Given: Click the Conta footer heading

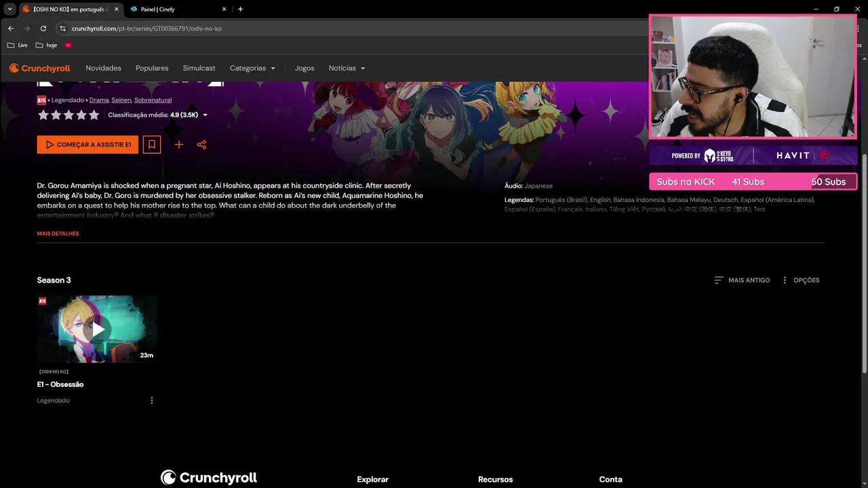Looking at the screenshot, I should point(611,479).
